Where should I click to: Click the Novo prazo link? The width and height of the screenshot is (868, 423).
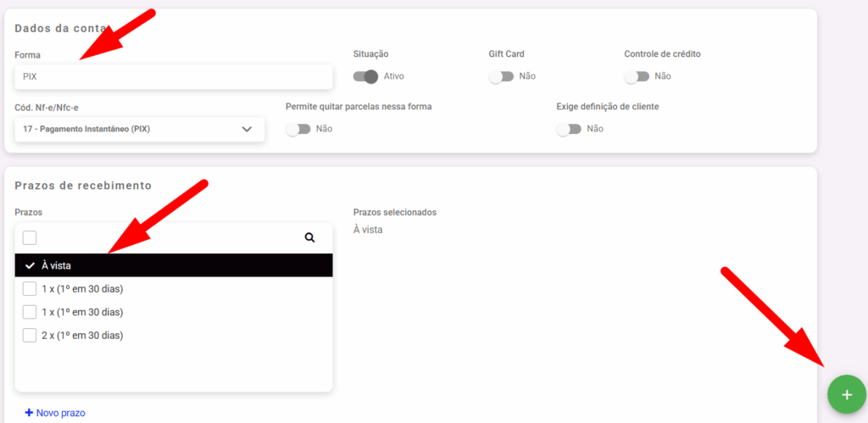(x=60, y=413)
